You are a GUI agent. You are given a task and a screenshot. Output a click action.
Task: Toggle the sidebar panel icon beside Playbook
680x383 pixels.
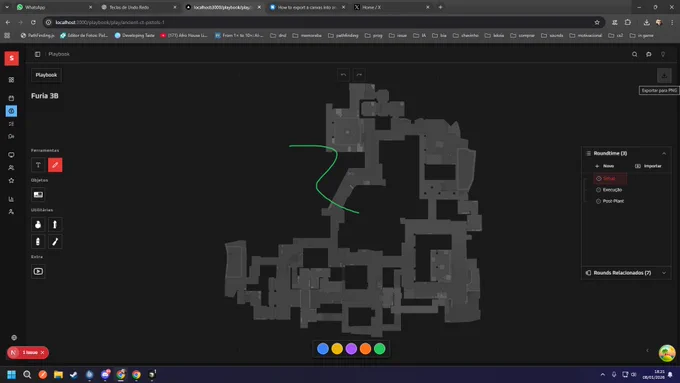click(x=38, y=54)
